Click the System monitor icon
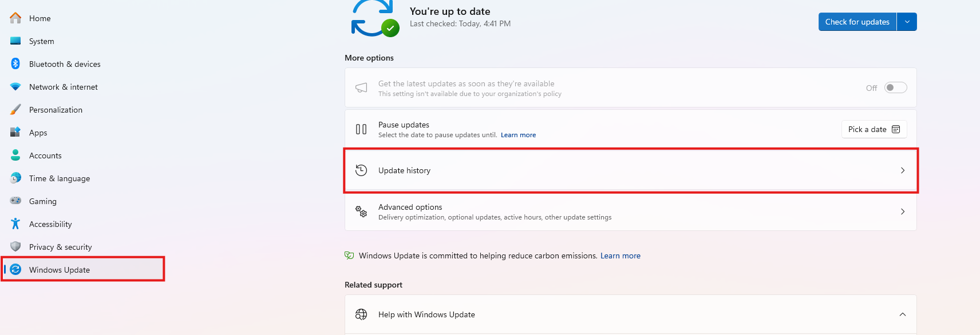980x335 pixels. tap(15, 41)
